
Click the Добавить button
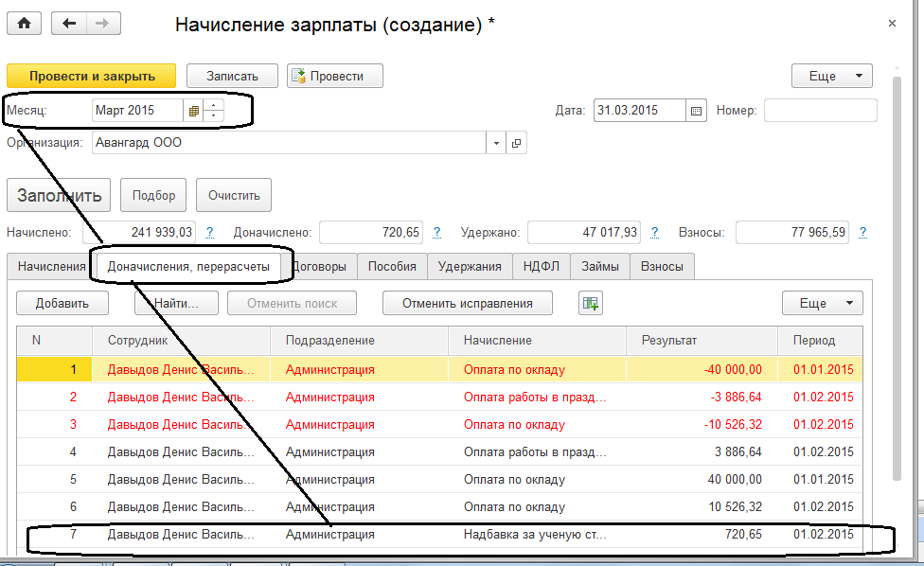point(62,303)
